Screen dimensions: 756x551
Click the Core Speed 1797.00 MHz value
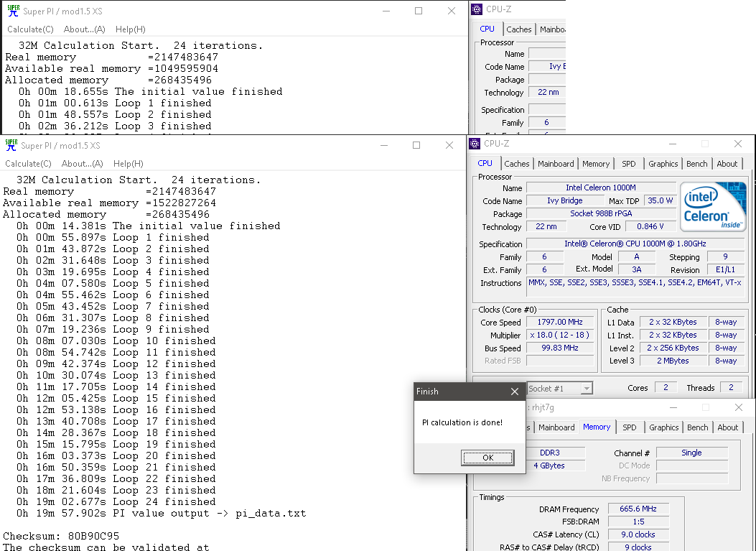[560, 322]
